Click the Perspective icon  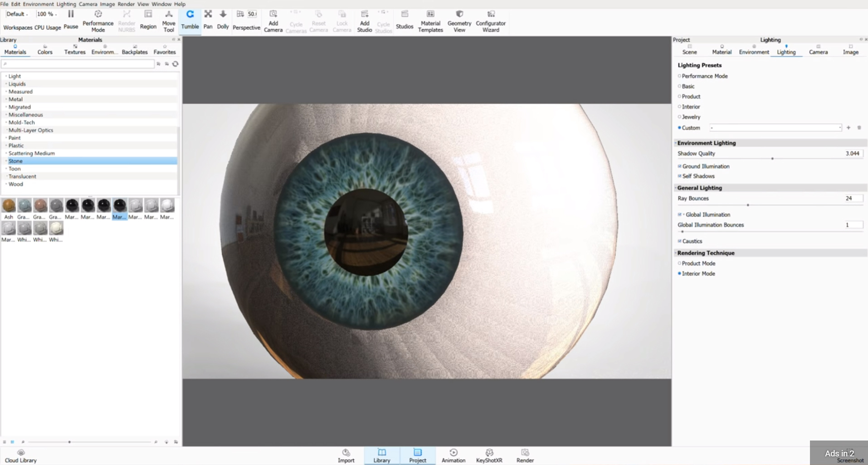[x=240, y=14]
